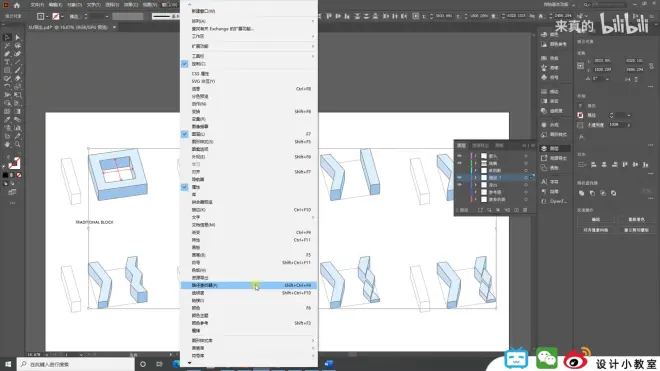This screenshot has width=660, height=371.
Task: Open the Arrange (排列) submenu
Action: [248, 21]
